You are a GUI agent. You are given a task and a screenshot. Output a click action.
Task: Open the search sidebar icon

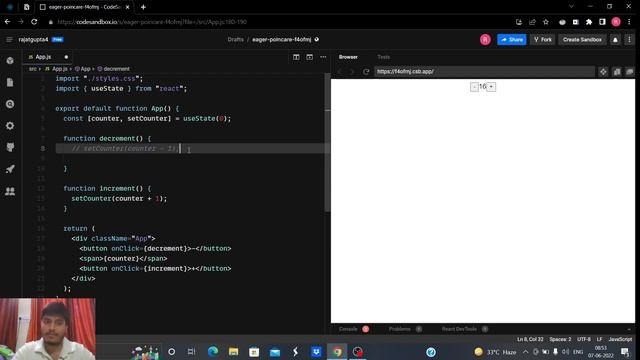10,104
